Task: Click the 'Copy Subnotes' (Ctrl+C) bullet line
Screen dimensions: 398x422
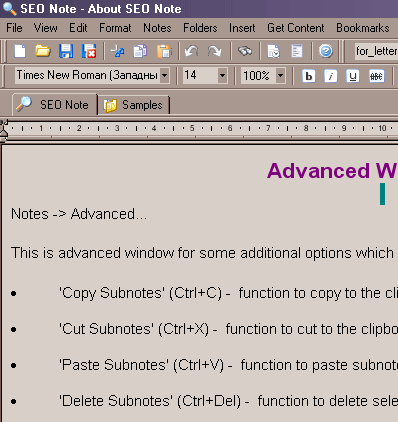Action: pos(228,293)
